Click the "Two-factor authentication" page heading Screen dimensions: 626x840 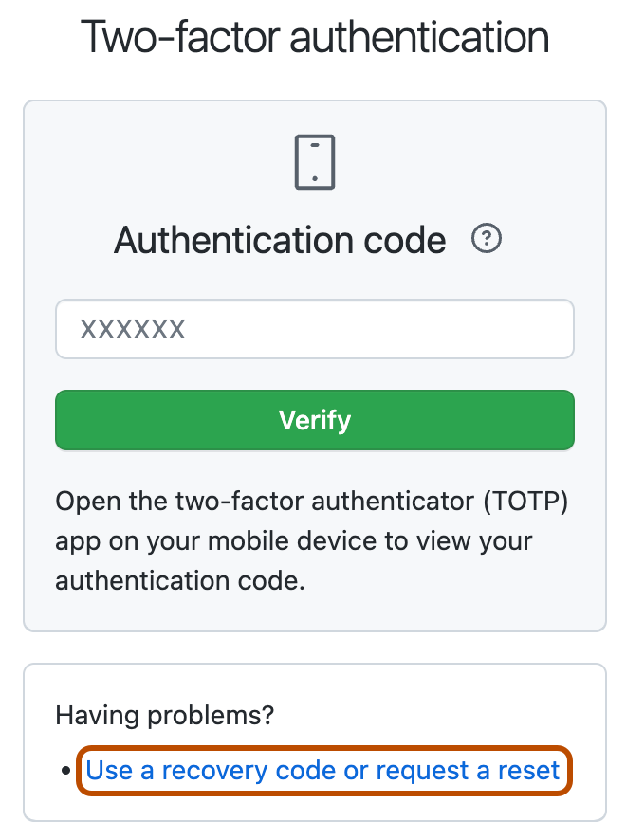[315, 39]
